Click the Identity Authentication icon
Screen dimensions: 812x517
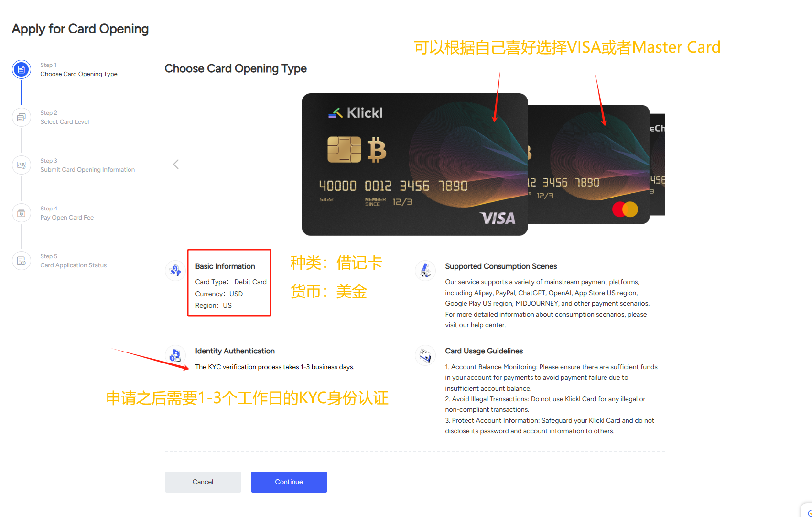[x=175, y=355]
